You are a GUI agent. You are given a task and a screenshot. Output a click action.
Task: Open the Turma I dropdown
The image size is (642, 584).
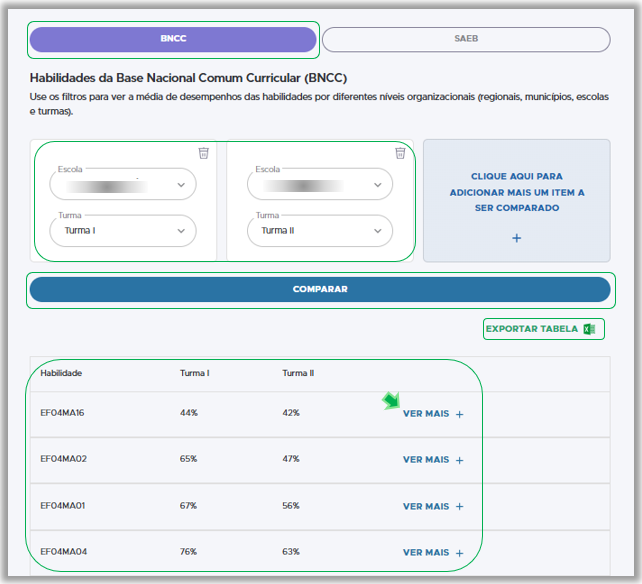[122, 231]
